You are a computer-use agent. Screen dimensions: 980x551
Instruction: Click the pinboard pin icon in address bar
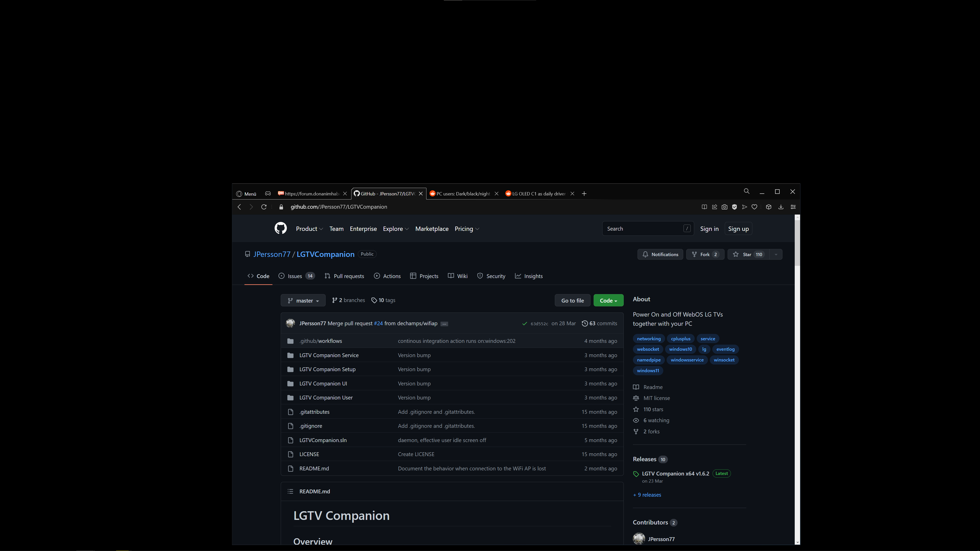pos(715,207)
